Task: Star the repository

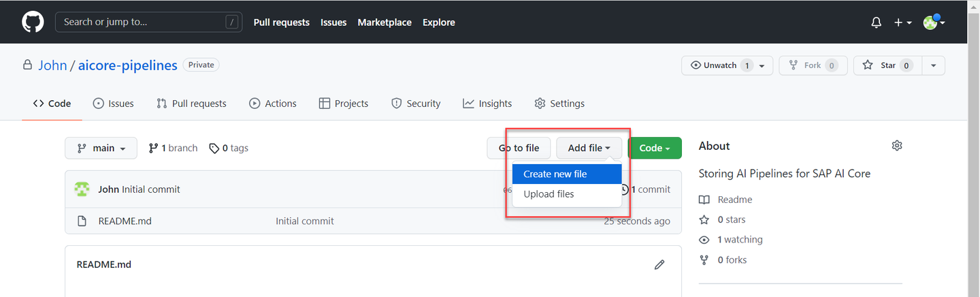Action: coord(887,65)
